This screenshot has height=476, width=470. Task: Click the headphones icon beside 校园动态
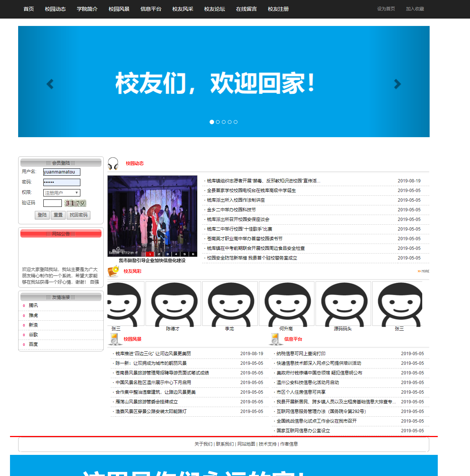[113, 162]
